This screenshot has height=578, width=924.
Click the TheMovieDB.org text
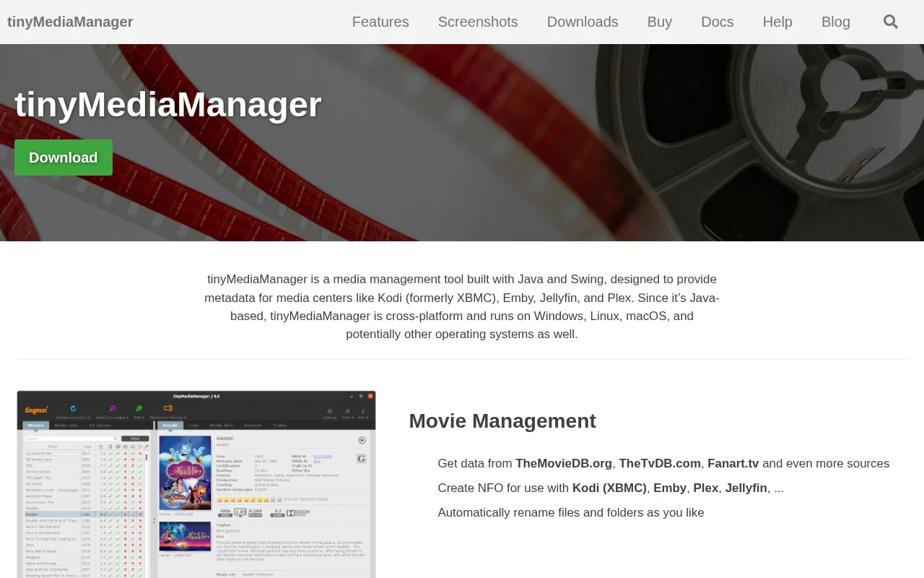pyautogui.click(x=564, y=464)
